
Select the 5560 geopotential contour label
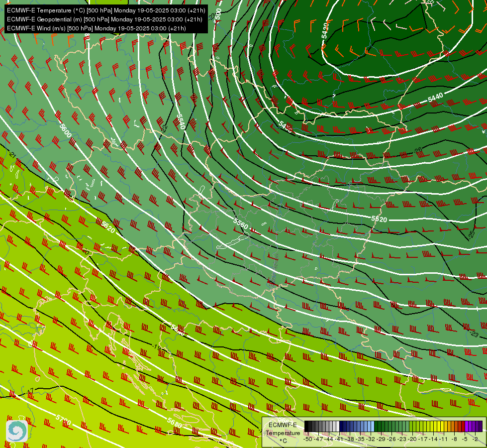(241, 224)
